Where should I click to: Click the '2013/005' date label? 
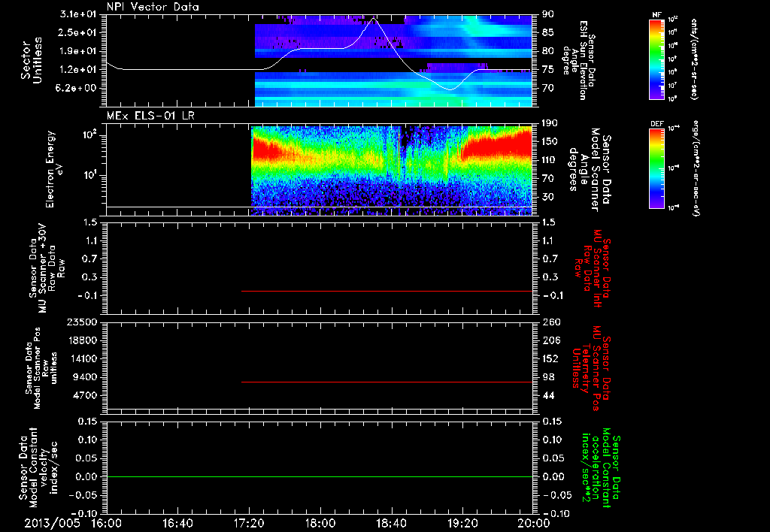pos(52,523)
